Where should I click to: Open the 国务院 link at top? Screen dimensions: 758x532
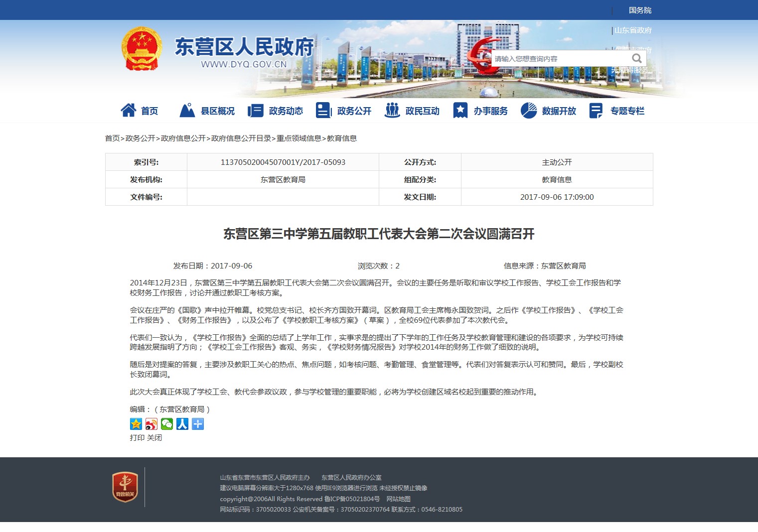[640, 10]
